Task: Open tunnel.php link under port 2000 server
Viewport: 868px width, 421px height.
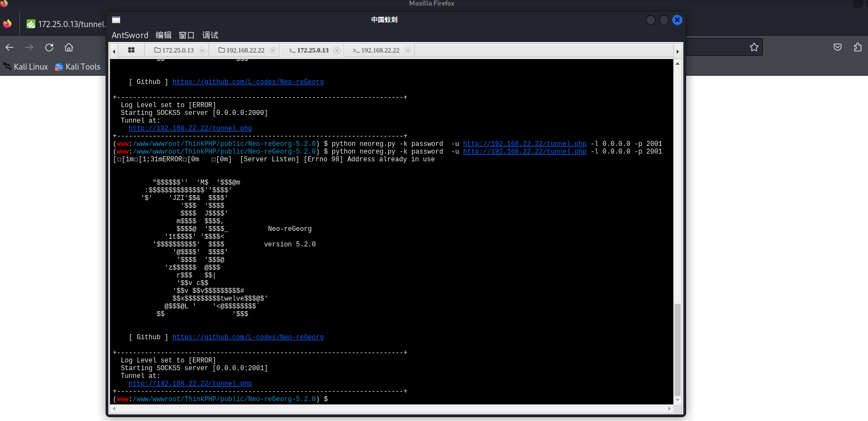Action: (190, 128)
